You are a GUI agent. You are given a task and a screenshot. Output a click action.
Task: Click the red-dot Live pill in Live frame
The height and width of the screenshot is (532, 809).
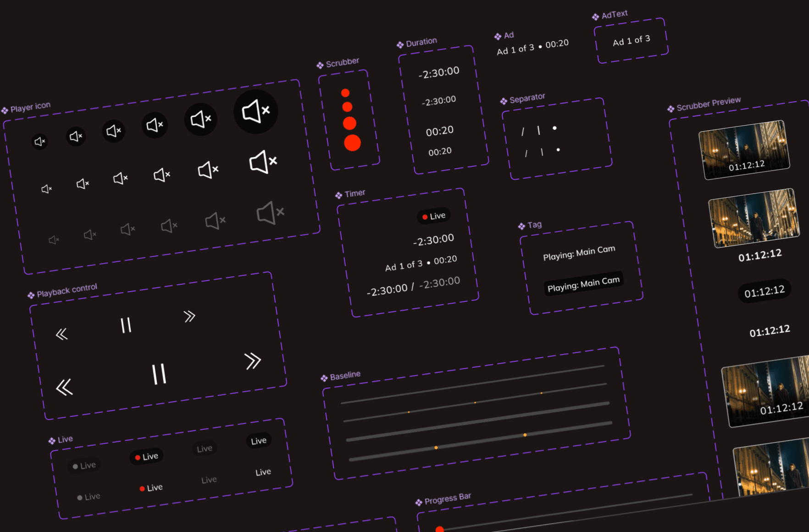(x=146, y=457)
